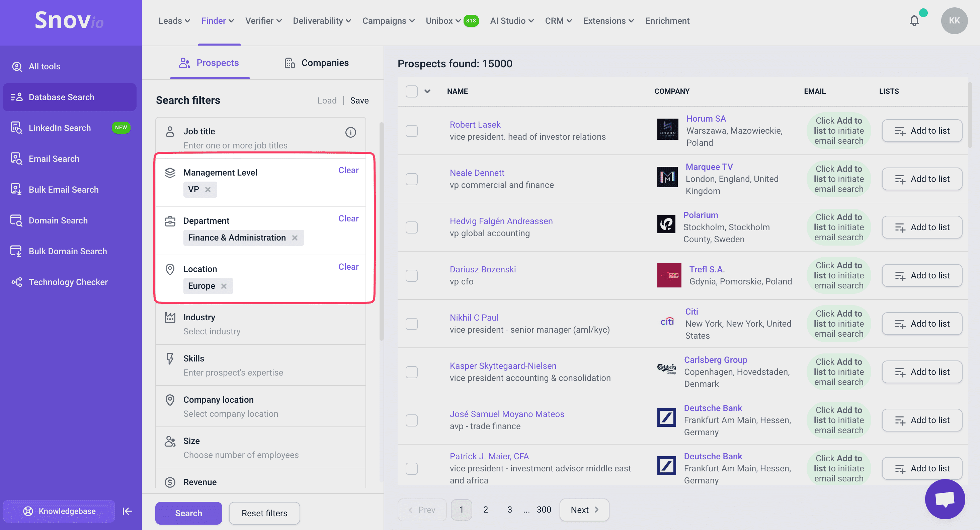Open the notifications bell icon
The height and width of the screenshot is (530, 980).
pos(914,20)
